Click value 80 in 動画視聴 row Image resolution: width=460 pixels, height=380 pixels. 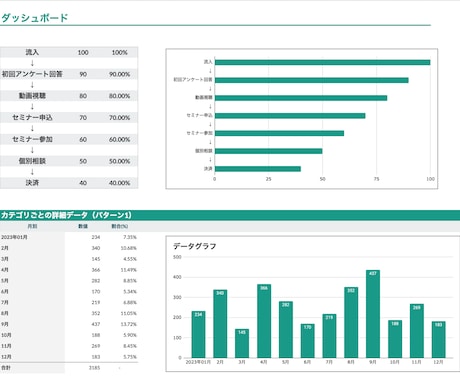point(83,96)
